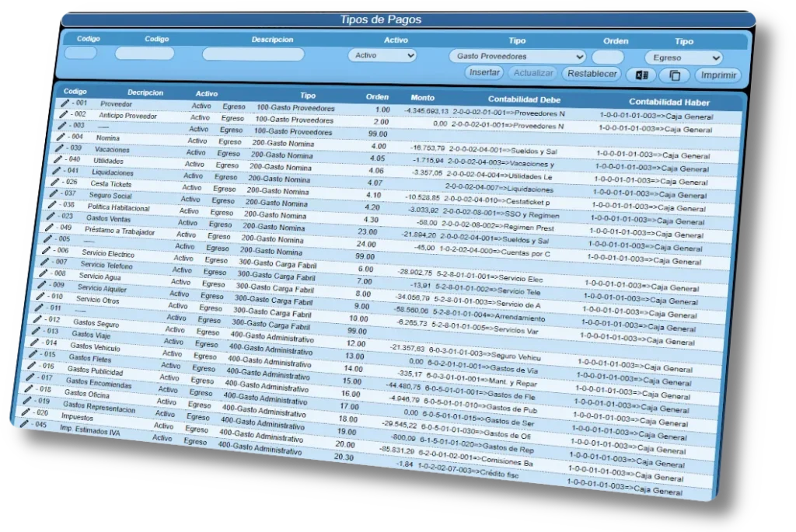Click the Codigo input field
The height and width of the screenshot is (532, 796).
[x=145, y=53]
